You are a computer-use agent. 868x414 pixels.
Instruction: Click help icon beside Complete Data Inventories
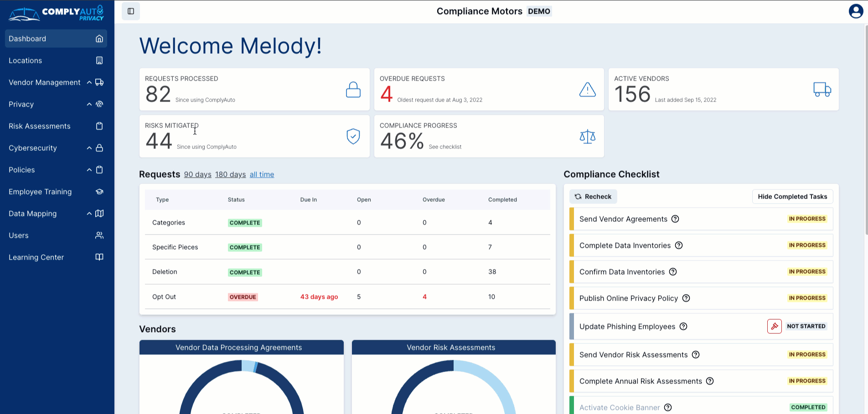pos(679,245)
